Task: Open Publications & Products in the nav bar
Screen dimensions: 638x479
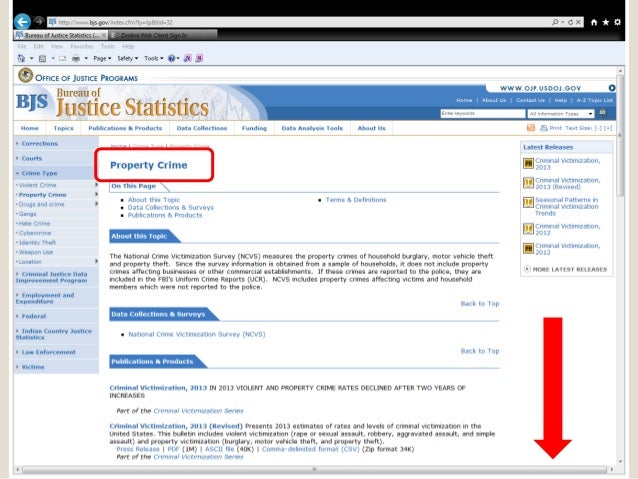Action: point(125,128)
